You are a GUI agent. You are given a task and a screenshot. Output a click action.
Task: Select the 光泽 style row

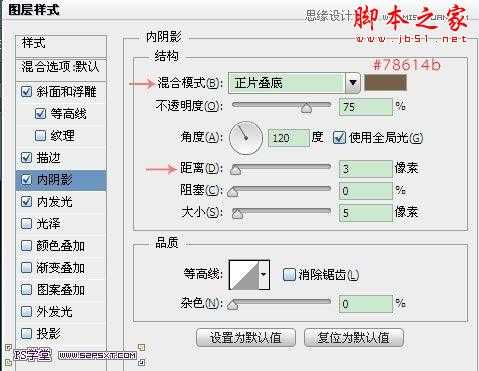tap(61, 223)
